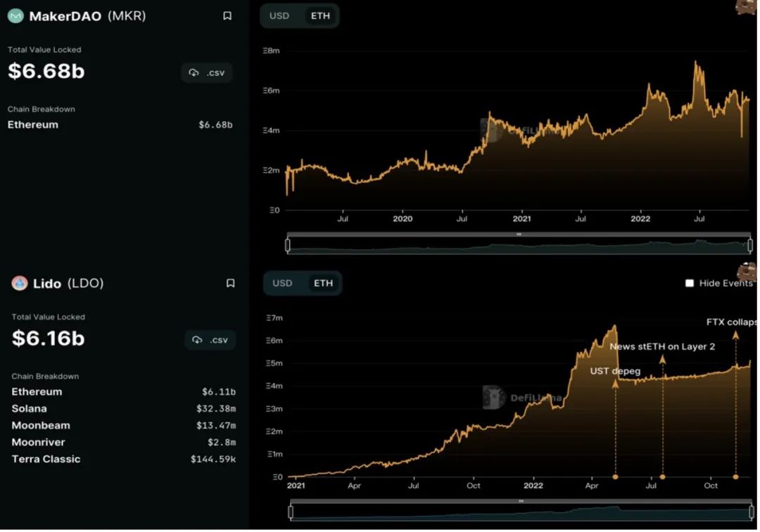Click the Moonbeam chain breakdown row

coord(123,426)
